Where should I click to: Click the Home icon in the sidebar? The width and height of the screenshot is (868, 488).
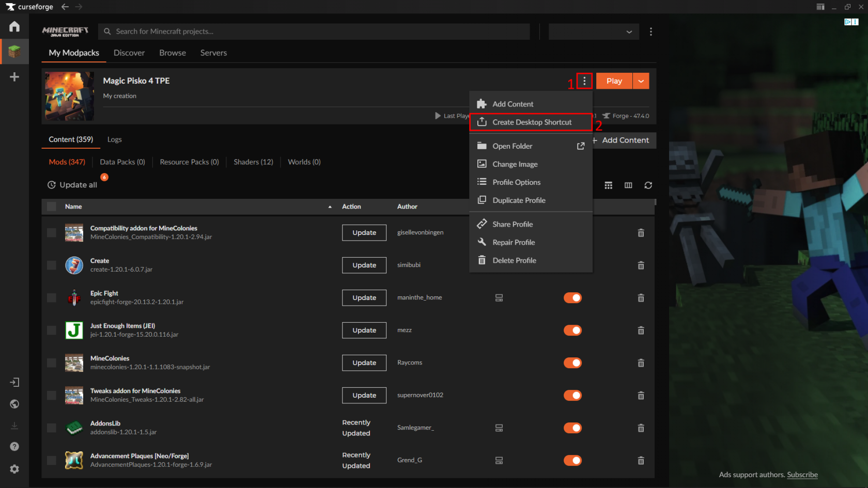point(14,26)
